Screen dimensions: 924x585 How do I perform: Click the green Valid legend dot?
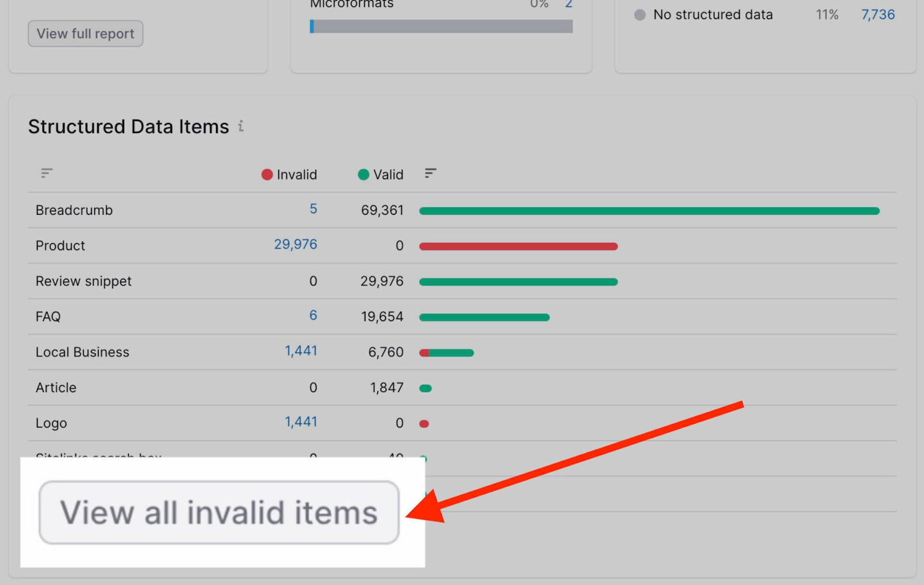pyautogui.click(x=363, y=174)
